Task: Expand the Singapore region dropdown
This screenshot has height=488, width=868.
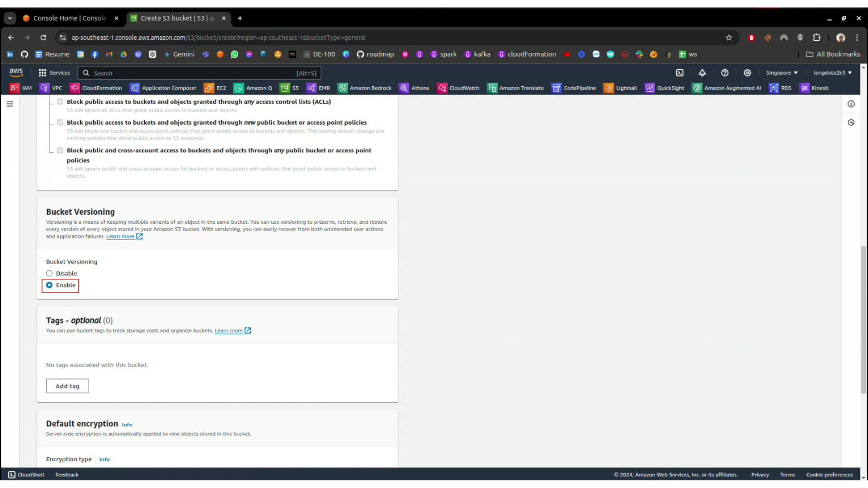Action: [x=781, y=73]
